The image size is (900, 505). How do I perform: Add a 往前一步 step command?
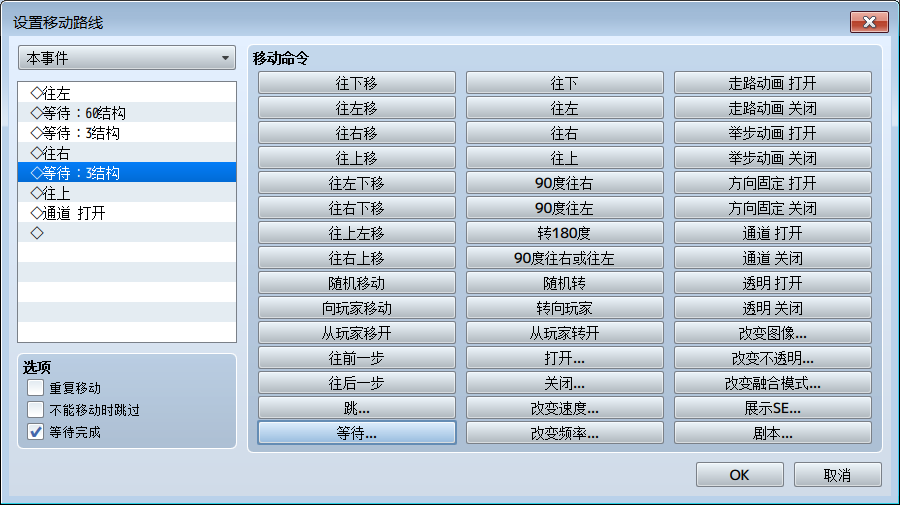pyautogui.click(x=356, y=358)
